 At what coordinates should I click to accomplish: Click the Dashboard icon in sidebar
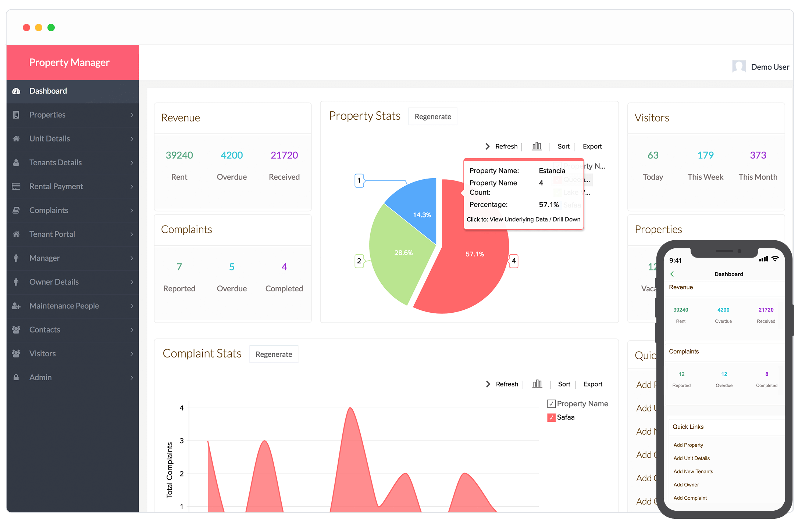pos(16,90)
